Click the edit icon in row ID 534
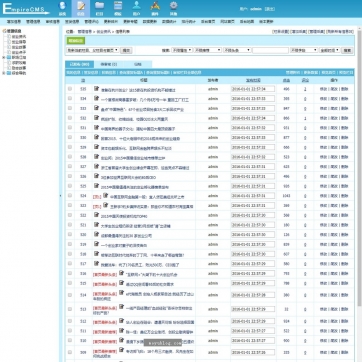Viewport: 362px width, 362px height. point(96,98)
